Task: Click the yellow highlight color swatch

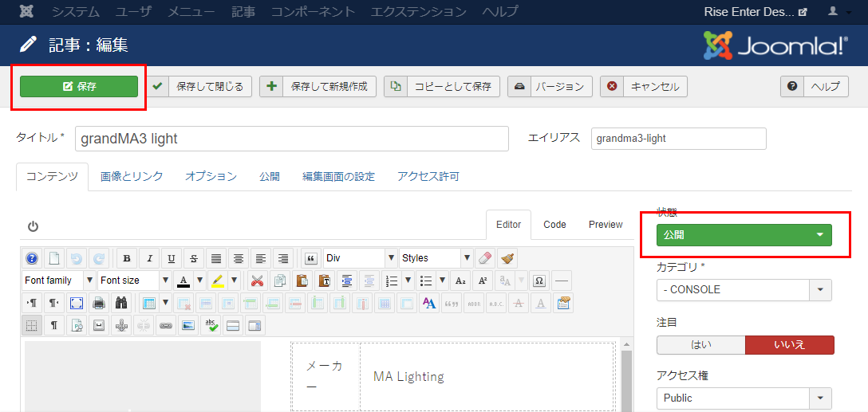Action: (x=218, y=281)
